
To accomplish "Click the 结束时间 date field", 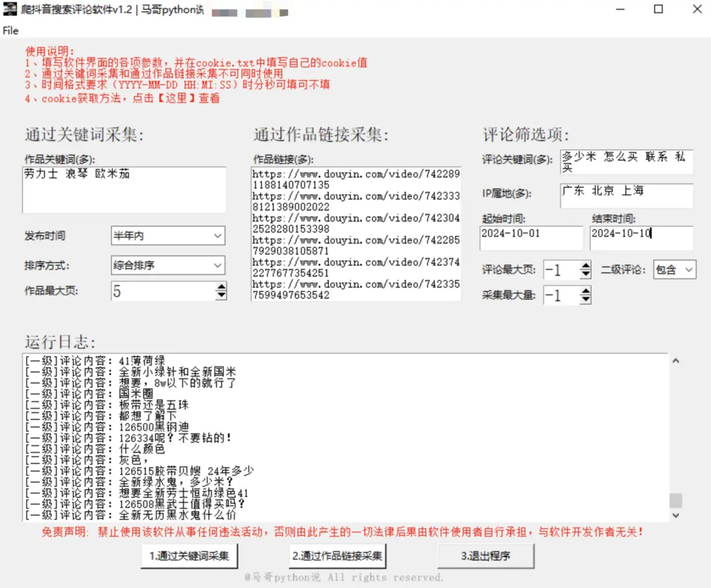I will [641, 238].
